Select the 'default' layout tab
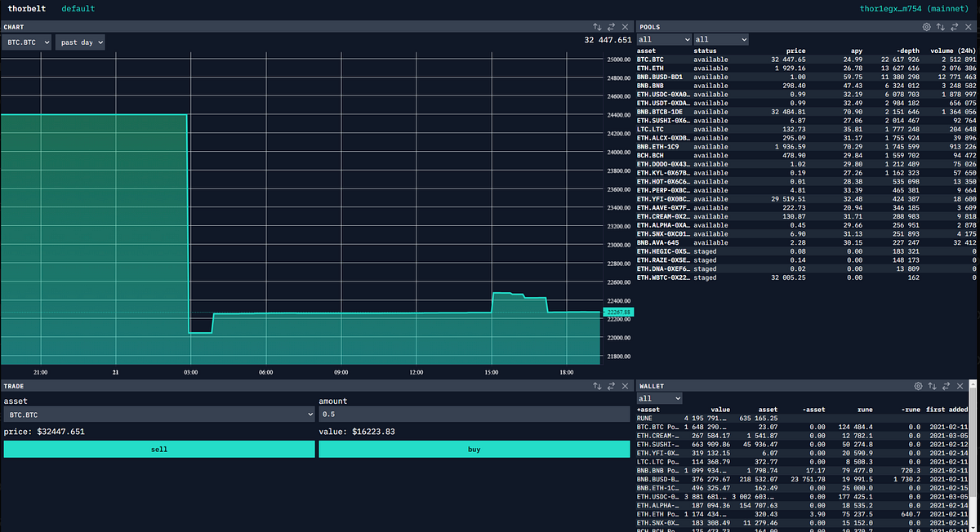The height and width of the screenshot is (532, 980). pos(78,9)
